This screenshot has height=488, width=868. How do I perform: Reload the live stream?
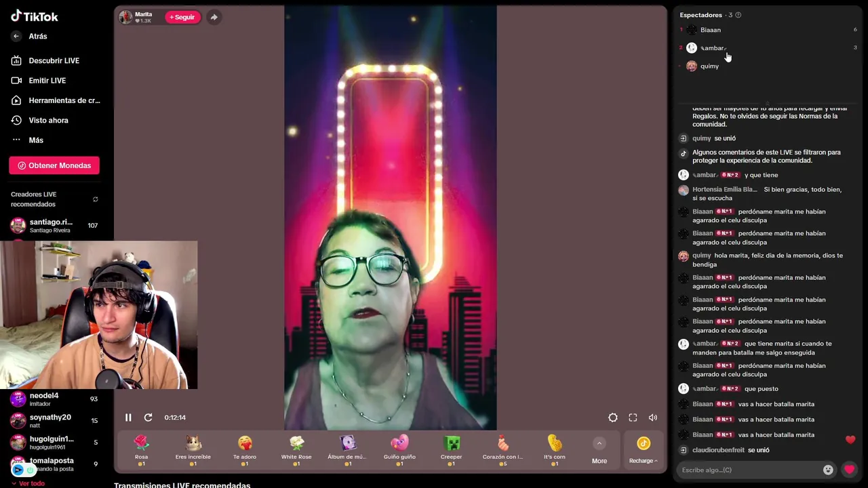[149, 418]
